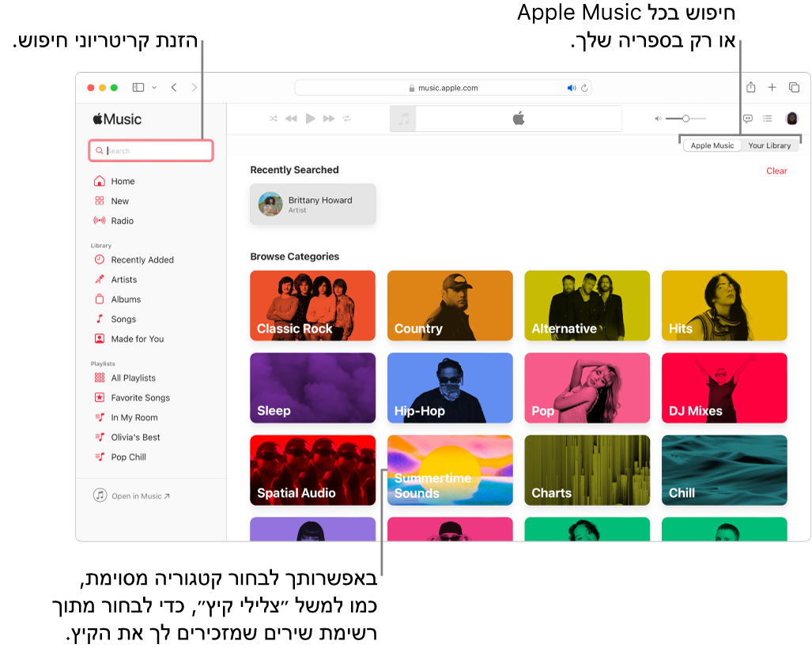
Task: Open the sidebar dropdown chevron
Action: [154, 88]
